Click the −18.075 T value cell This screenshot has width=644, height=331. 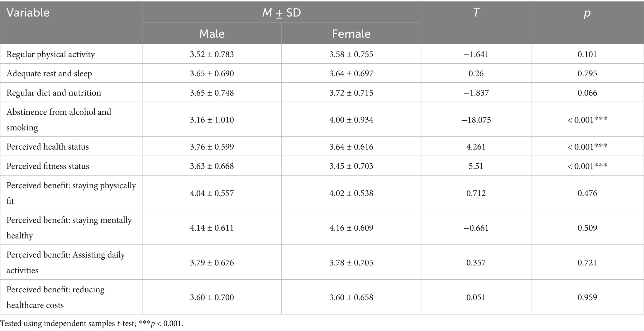(x=476, y=120)
